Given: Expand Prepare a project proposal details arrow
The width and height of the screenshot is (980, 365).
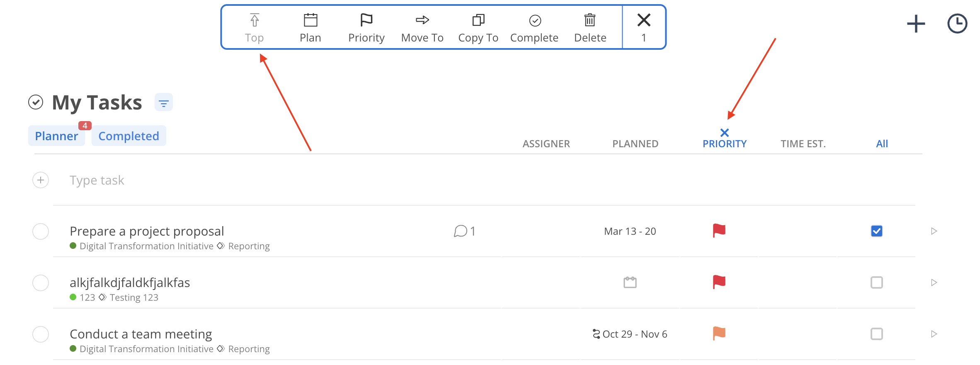Looking at the screenshot, I should 934,231.
